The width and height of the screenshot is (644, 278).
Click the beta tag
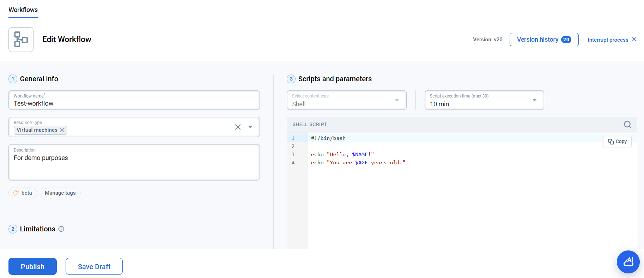pyautogui.click(x=23, y=193)
